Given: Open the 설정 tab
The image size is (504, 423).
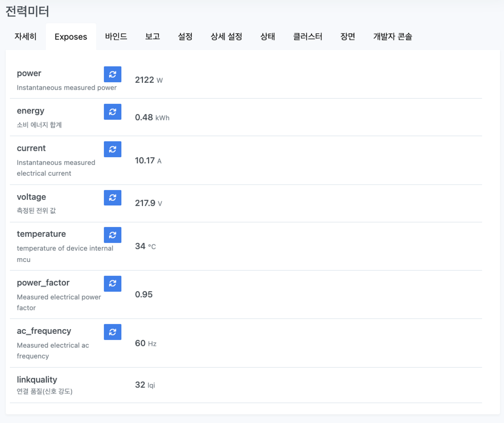Looking at the screenshot, I should tap(185, 37).
